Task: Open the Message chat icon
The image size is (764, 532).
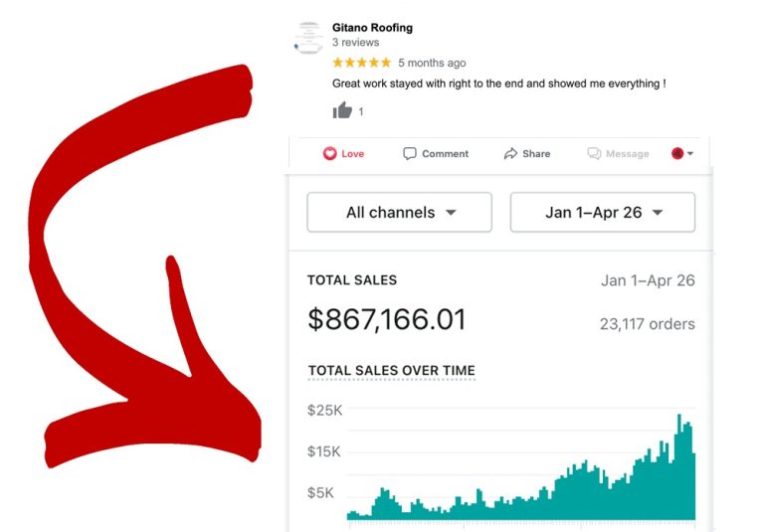Action: (594, 154)
